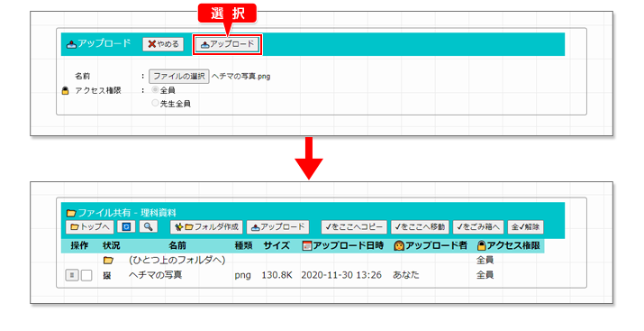This screenshot has height=331, width=644.
Task: Click 全員 access cell in parent folder row
Action: click(x=485, y=260)
